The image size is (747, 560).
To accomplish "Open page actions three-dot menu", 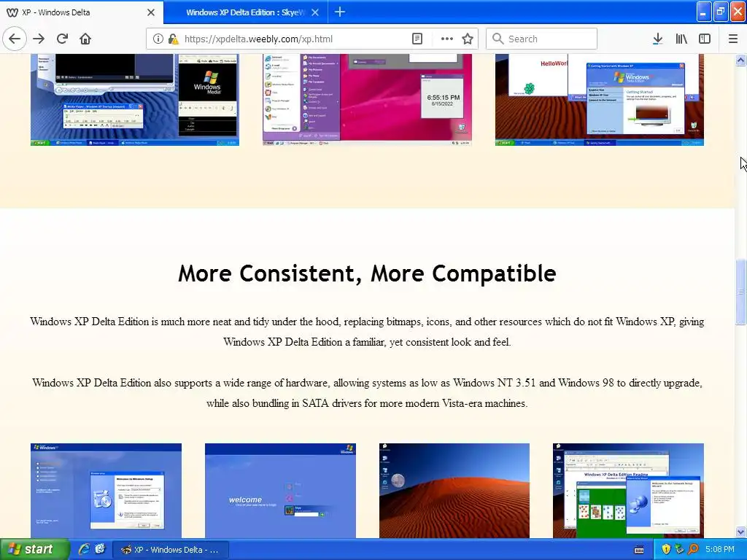I will coord(446,39).
